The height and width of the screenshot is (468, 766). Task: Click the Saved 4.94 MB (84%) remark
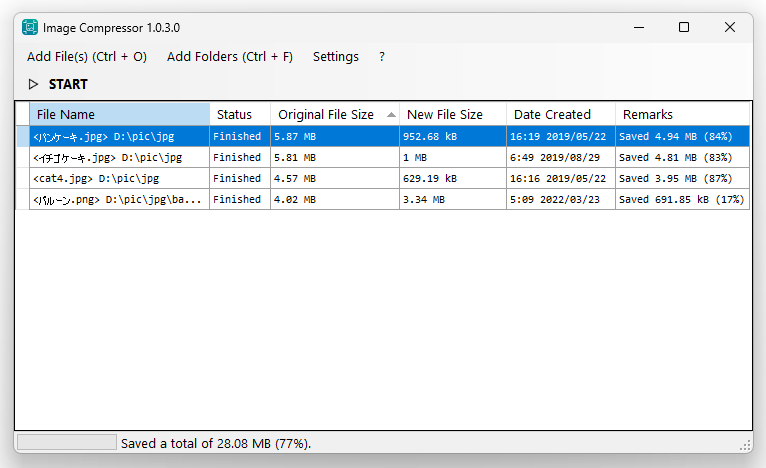pos(682,136)
